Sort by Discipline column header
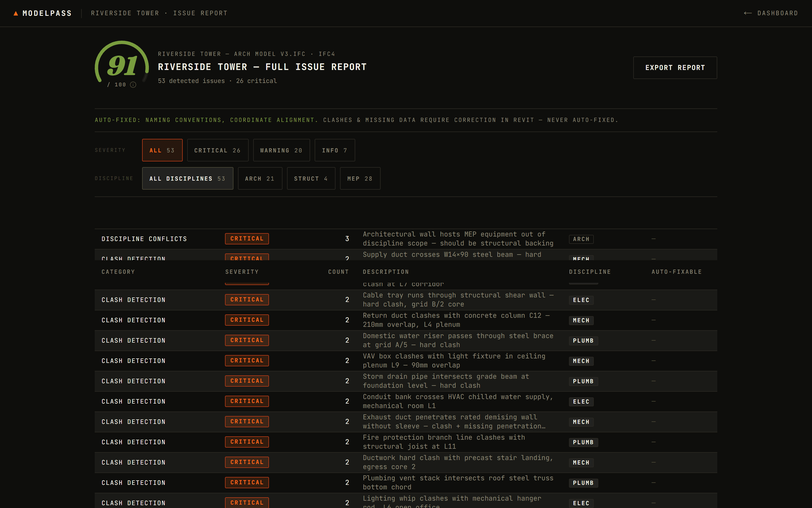 point(590,272)
